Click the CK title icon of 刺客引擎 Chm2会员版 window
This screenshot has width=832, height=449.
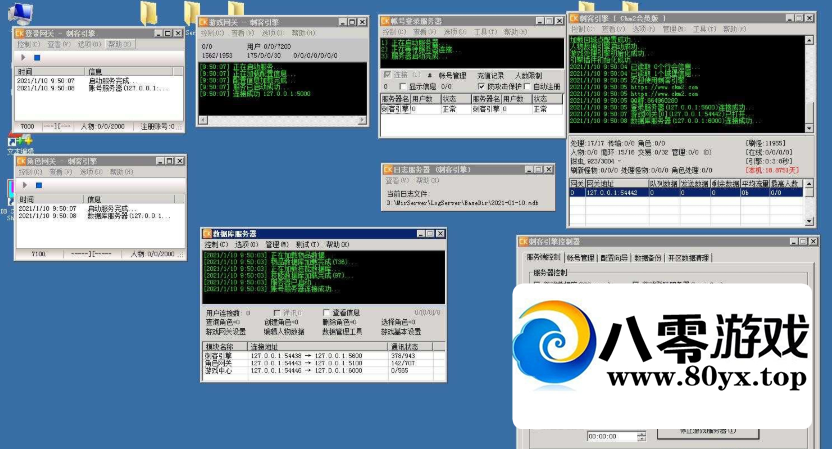point(574,19)
